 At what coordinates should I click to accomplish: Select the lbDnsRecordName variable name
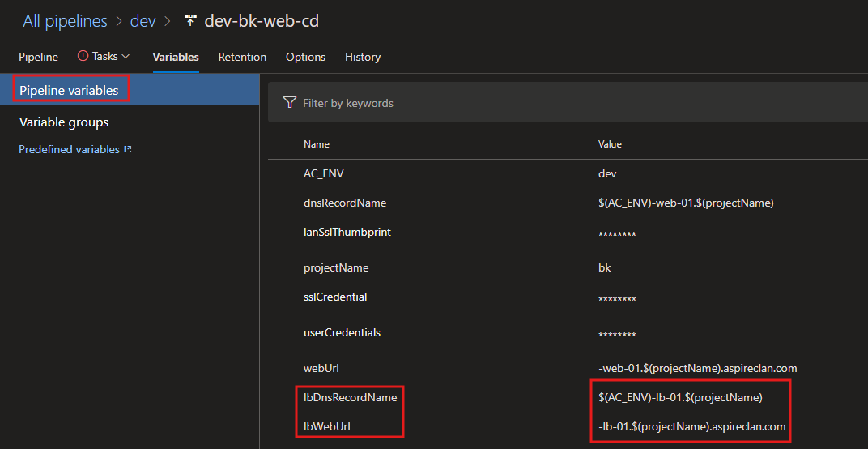click(351, 397)
